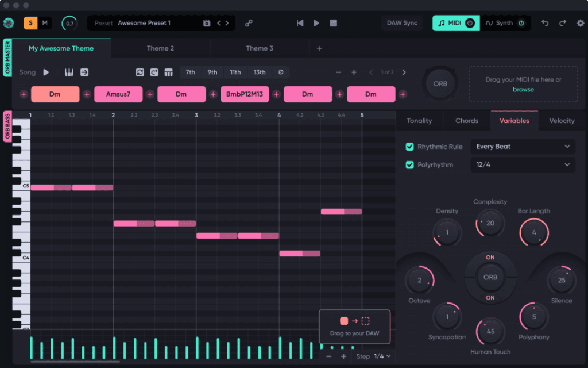588x368 pixels.
Task: Click the routing link icon near preset
Action: [x=249, y=23]
